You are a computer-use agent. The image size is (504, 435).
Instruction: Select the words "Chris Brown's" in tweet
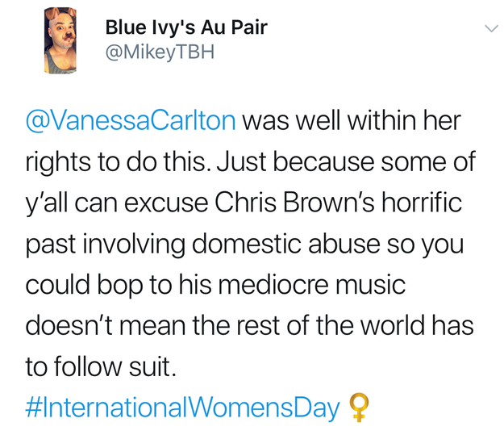tap(295, 203)
